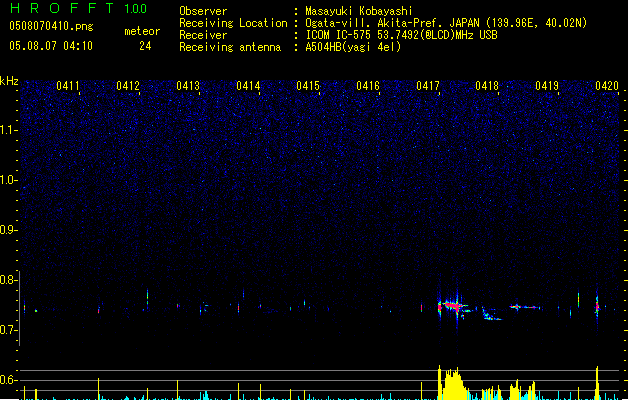This screenshot has width=629, height=400.
Task: Click the strong red meteor echo after 0417
Action: coord(452,307)
